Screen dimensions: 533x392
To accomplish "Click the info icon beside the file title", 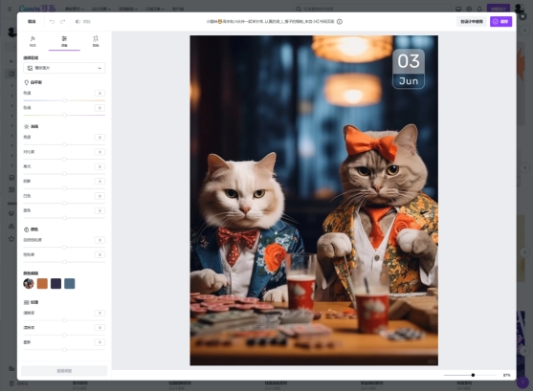I will point(340,22).
